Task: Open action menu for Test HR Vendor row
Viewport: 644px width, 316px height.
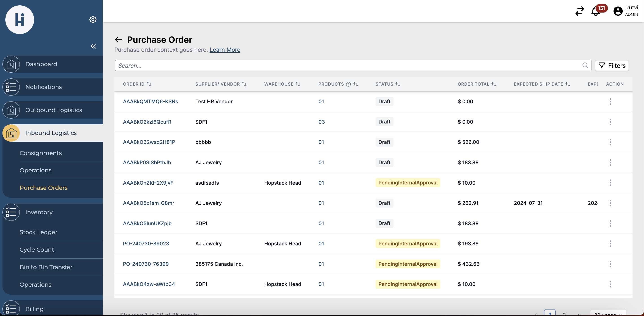Action: click(610, 102)
